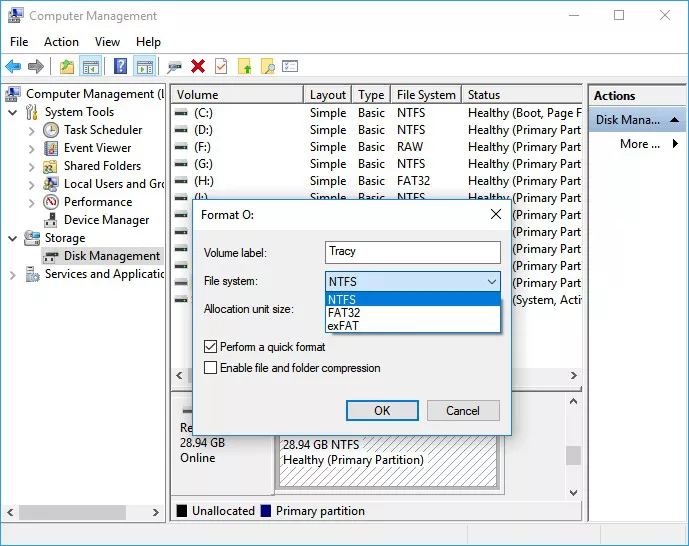Open the View menu
This screenshot has width=689, height=546.
pyautogui.click(x=107, y=42)
